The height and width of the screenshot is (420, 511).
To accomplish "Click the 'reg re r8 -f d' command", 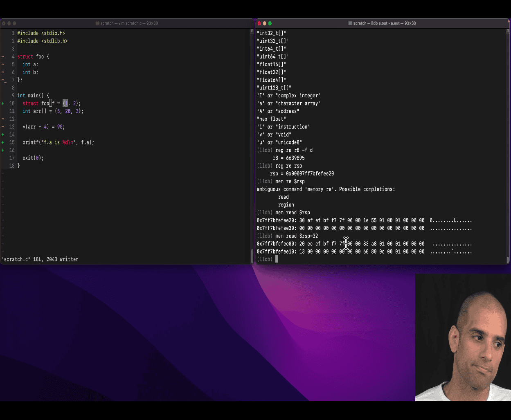I will pyautogui.click(x=294, y=150).
